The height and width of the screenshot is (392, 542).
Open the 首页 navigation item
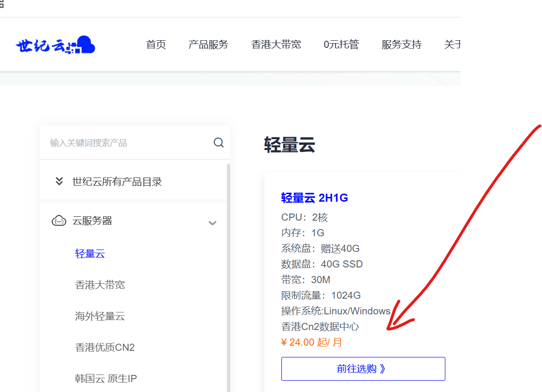point(156,44)
